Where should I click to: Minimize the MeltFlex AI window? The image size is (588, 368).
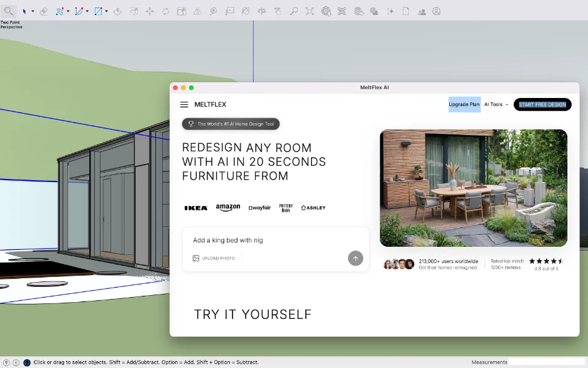click(183, 88)
